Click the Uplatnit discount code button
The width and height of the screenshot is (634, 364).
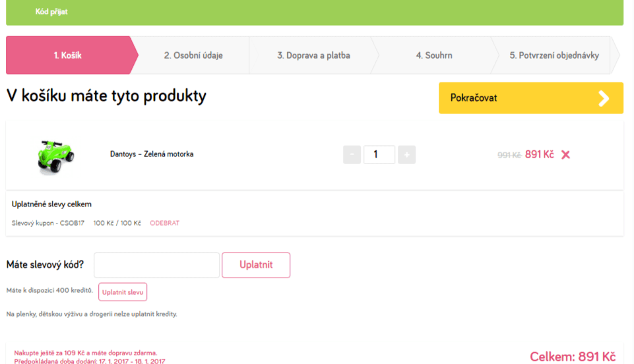point(256,265)
